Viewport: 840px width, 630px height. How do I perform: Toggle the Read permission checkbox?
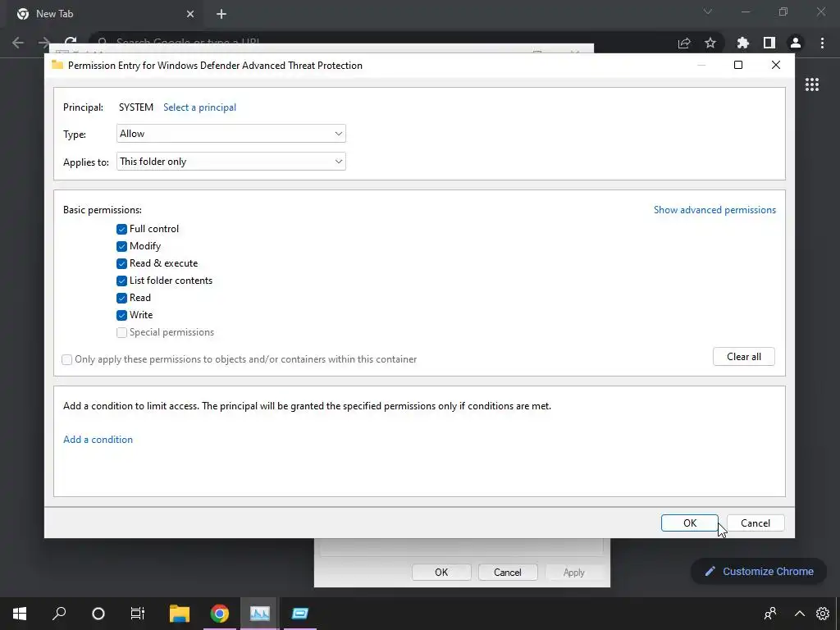121,298
